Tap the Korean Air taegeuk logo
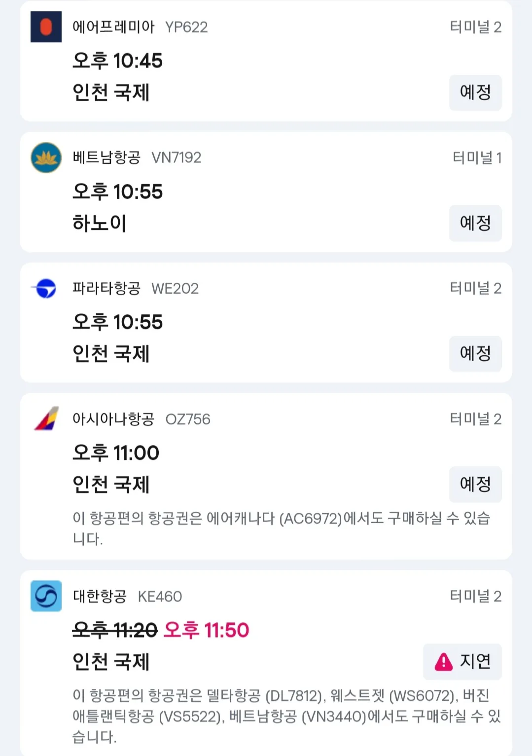 click(46, 596)
